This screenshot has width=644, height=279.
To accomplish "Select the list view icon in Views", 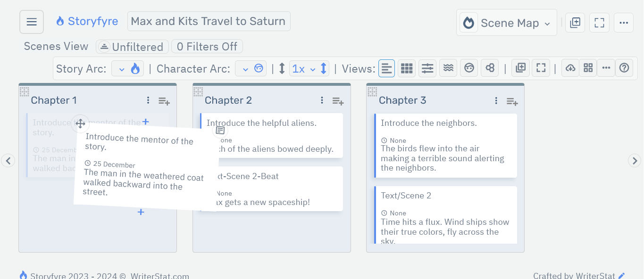I will [x=386, y=68].
